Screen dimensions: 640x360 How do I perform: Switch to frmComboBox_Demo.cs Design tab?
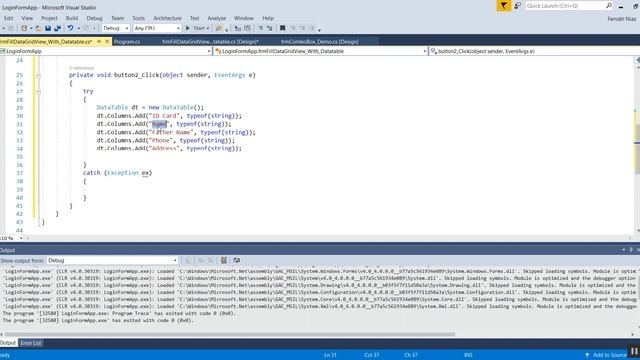320,42
